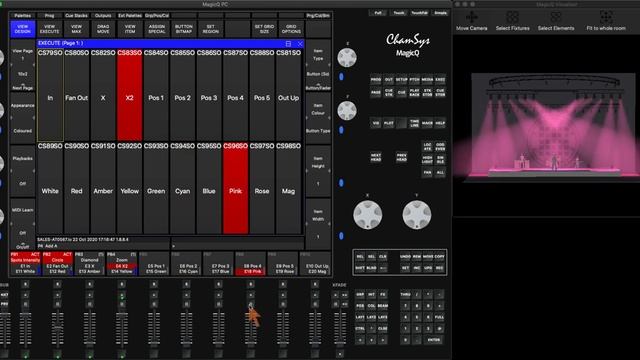Toggle the Amber colour execute button

103,188
